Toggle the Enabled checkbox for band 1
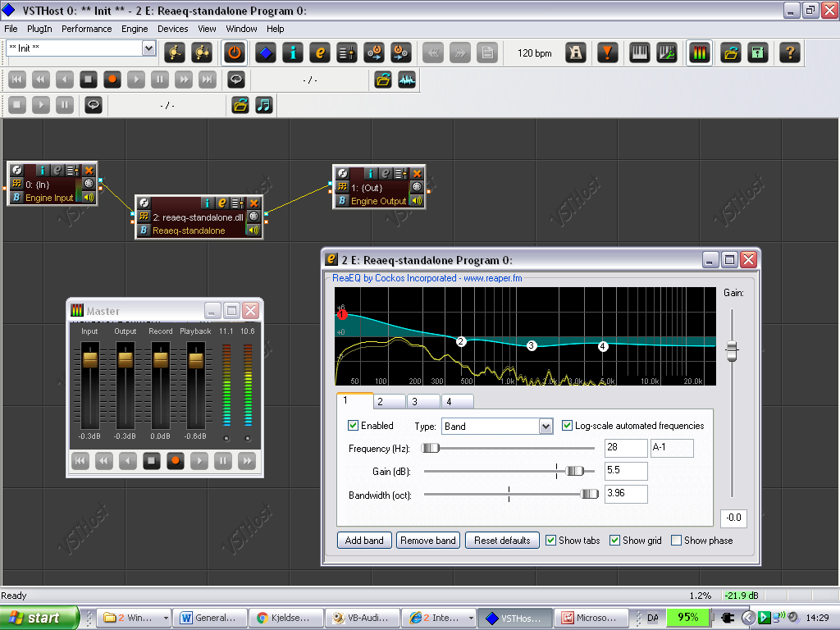Screen dimensions: 840x630 [x=353, y=426]
